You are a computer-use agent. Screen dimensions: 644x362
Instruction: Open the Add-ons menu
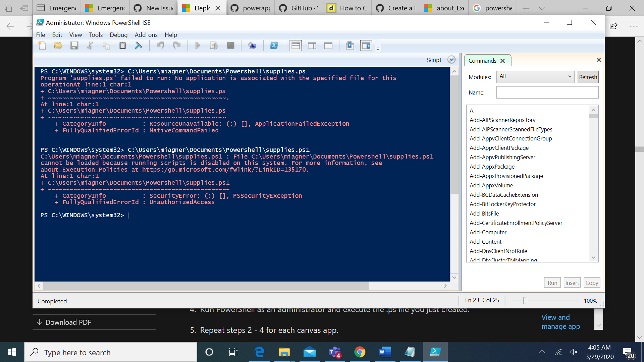click(146, 35)
